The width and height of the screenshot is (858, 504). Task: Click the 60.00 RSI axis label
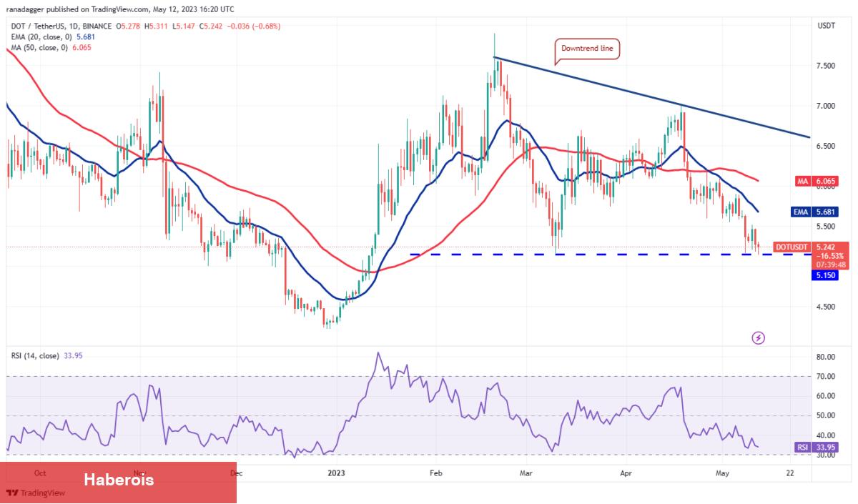(826, 396)
